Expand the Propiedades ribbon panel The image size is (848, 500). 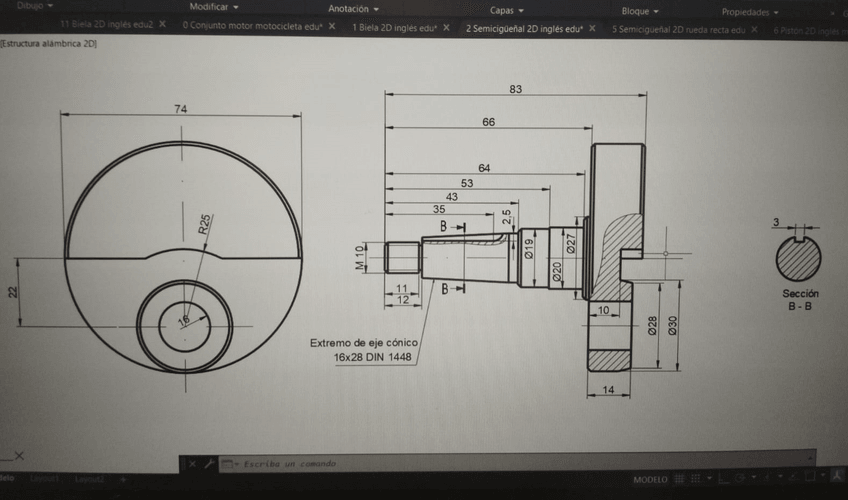[x=750, y=12]
